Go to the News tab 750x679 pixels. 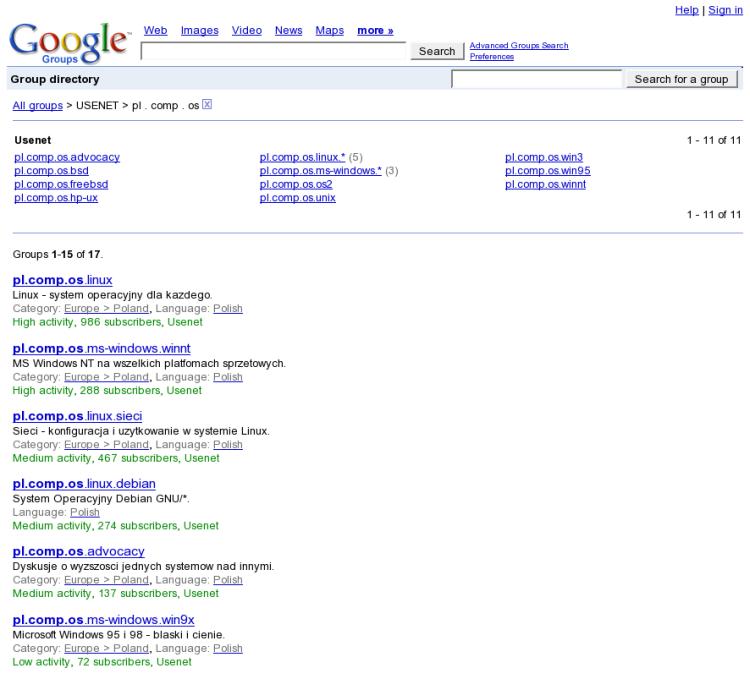288,31
